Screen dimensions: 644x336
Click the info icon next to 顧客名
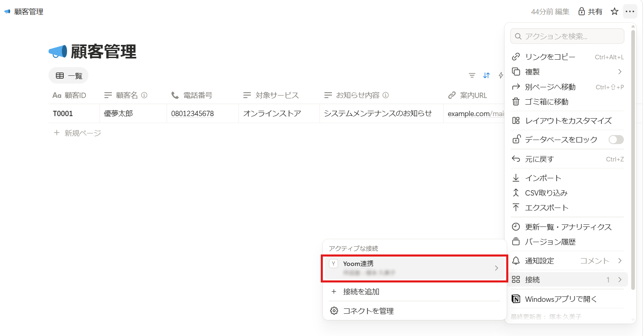click(144, 95)
